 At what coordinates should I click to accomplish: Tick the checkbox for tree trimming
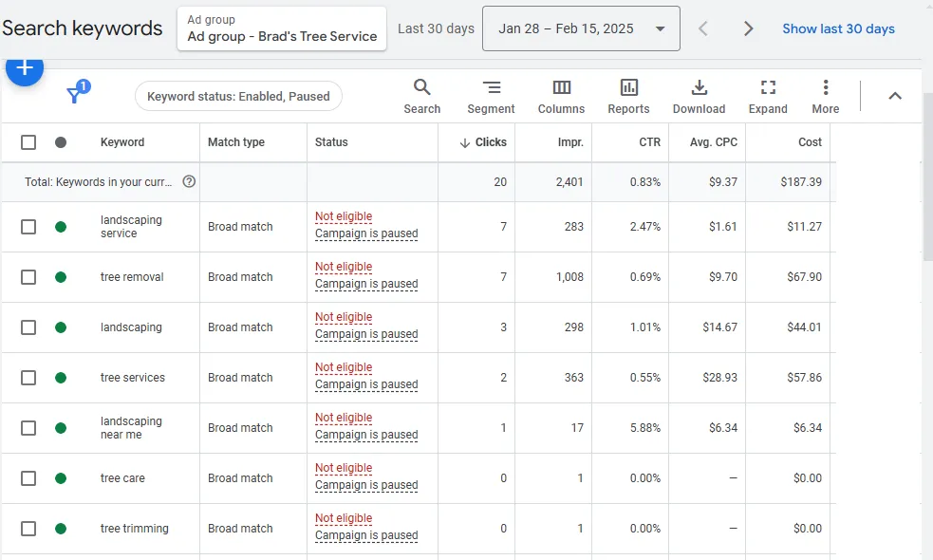(28, 529)
